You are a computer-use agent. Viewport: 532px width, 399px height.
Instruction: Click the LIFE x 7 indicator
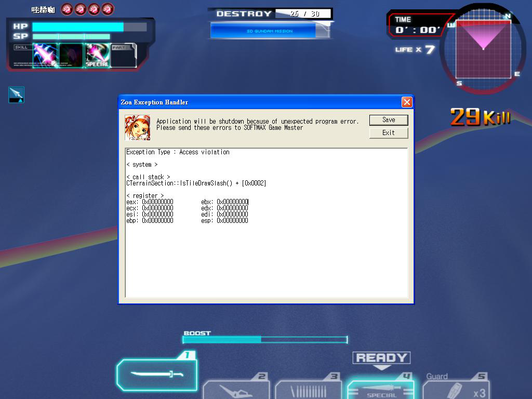click(x=415, y=49)
